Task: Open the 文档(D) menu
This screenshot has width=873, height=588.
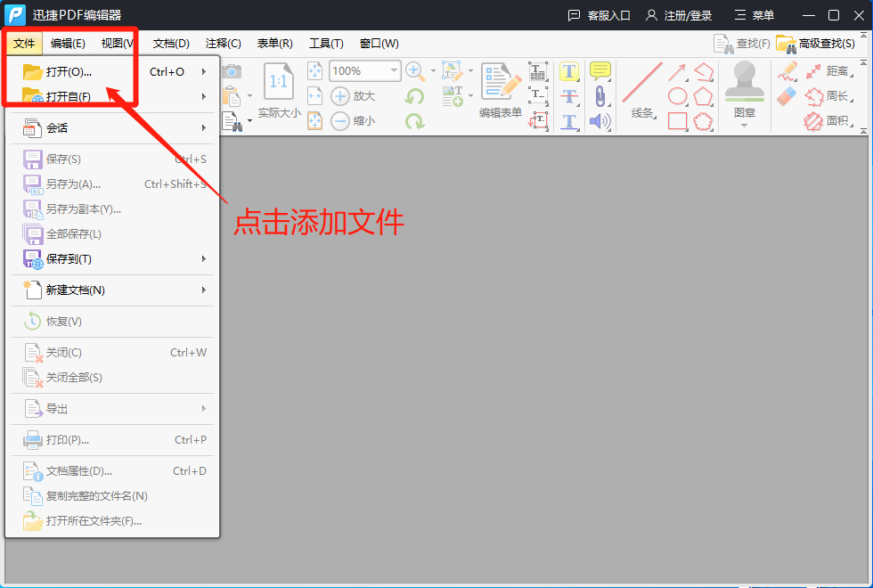Action: tap(171, 44)
